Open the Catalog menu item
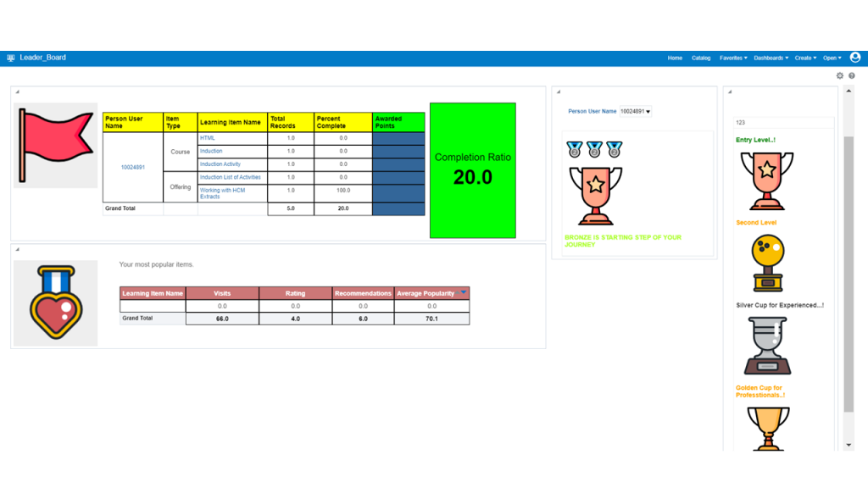 (x=701, y=58)
